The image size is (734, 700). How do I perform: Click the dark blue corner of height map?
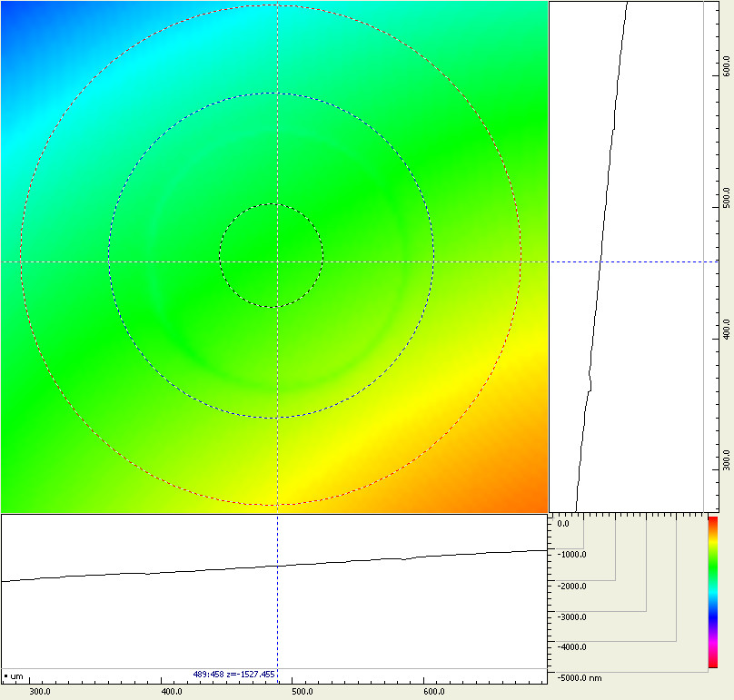(11, 11)
